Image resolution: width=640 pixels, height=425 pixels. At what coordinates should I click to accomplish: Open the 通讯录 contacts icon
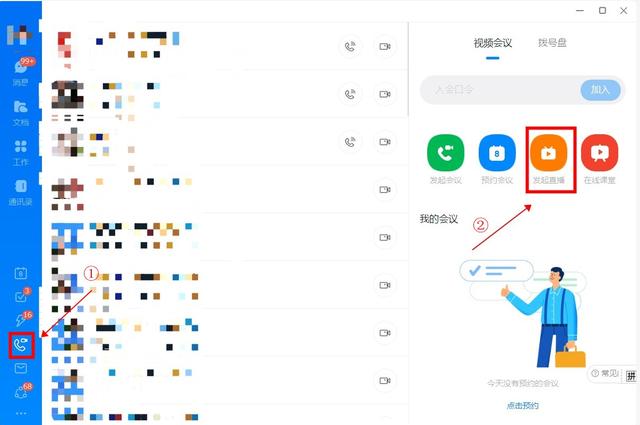tap(20, 192)
